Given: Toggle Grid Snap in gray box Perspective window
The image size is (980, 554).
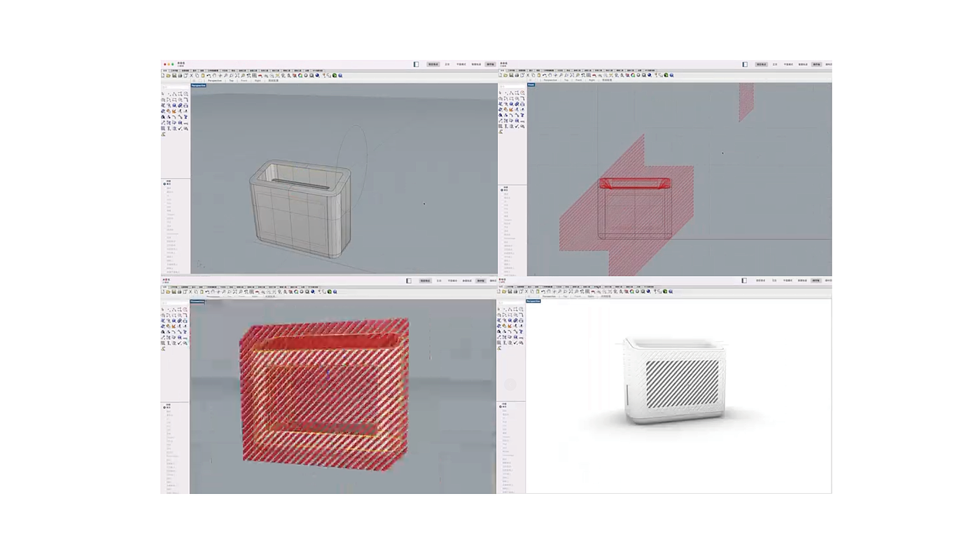Looking at the screenshot, I should pos(433,64).
